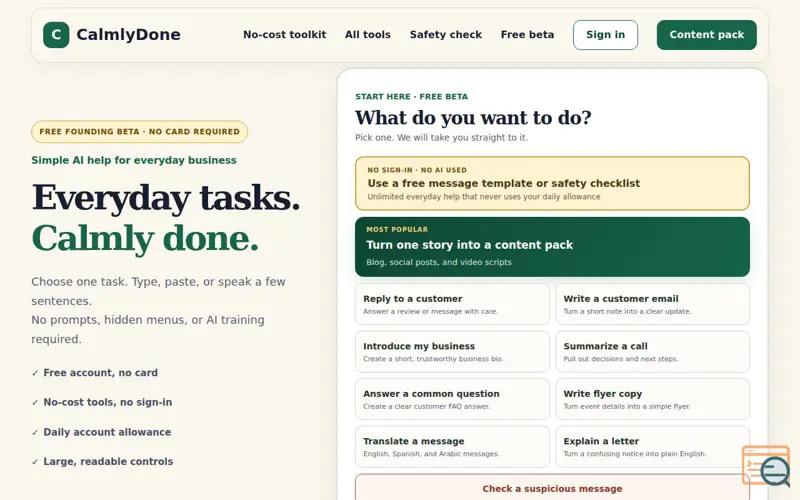The width and height of the screenshot is (800, 500).
Task: Choose the Explain a letter card
Action: tap(653, 446)
